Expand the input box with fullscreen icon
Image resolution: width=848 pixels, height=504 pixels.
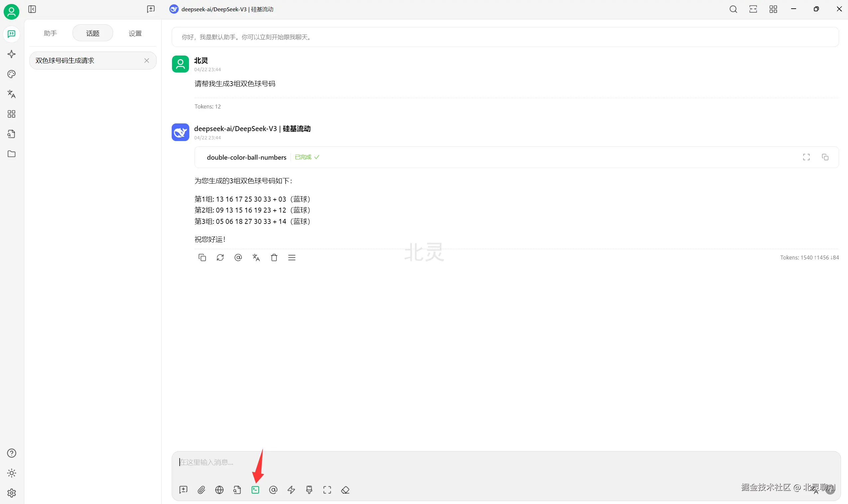coord(327,490)
